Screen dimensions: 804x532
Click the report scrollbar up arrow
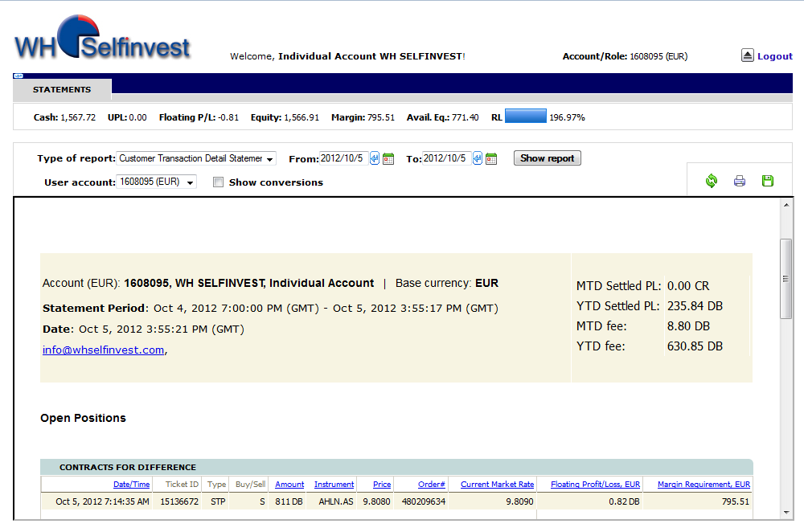[x=786, y=205]
